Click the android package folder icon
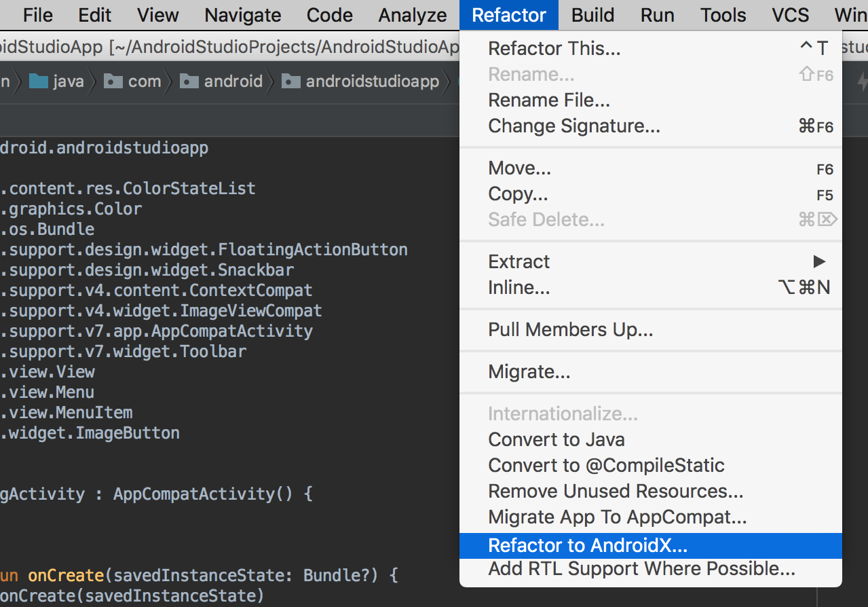This screenshot has height=607, width=868. click(x=189, y=82)
